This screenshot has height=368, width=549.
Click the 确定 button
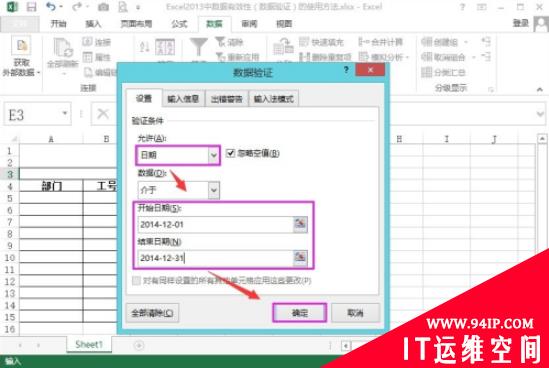pyautogui.click(x=300, y=313)
